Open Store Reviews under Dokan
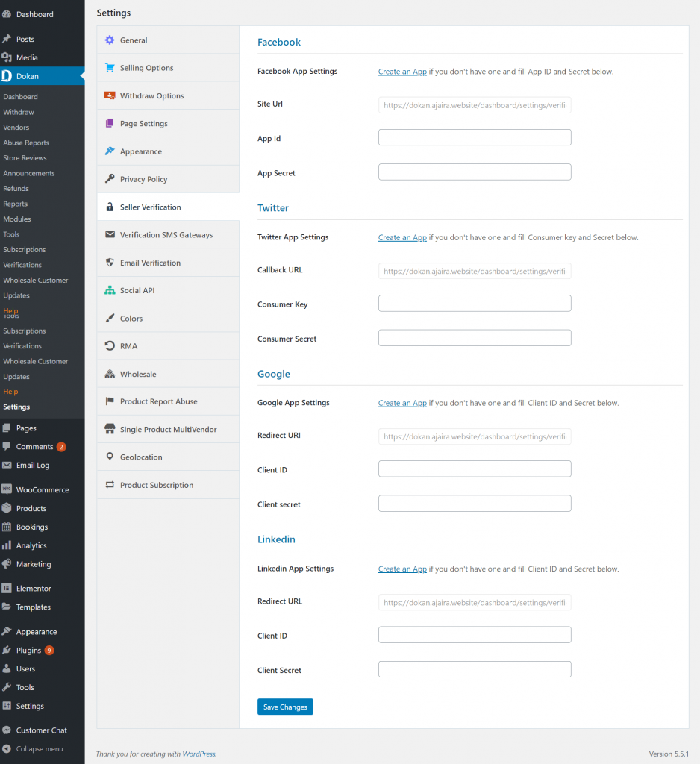The height and width of the screenshot is (764, 700). (25, 158)
